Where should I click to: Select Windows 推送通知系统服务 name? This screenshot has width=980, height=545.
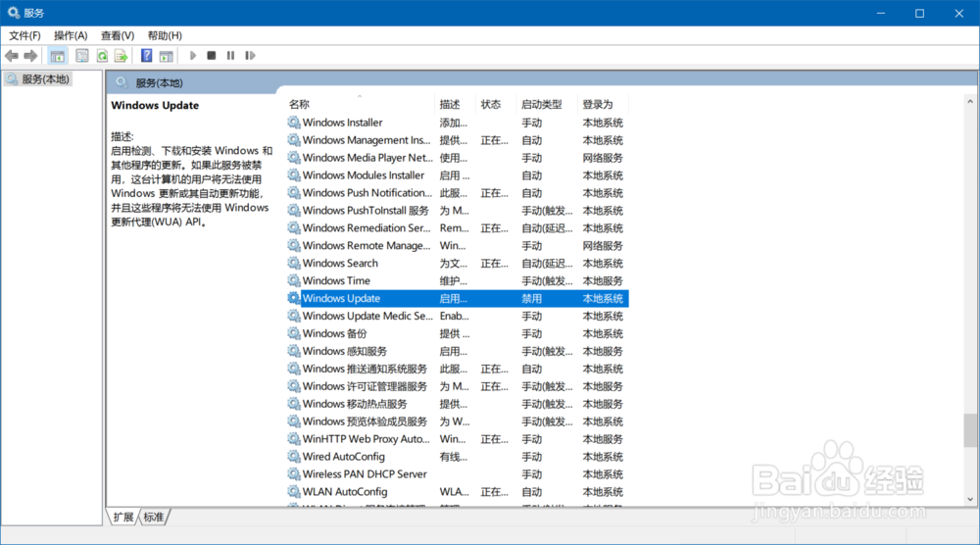pyautogui.click(x=365, y=369)
